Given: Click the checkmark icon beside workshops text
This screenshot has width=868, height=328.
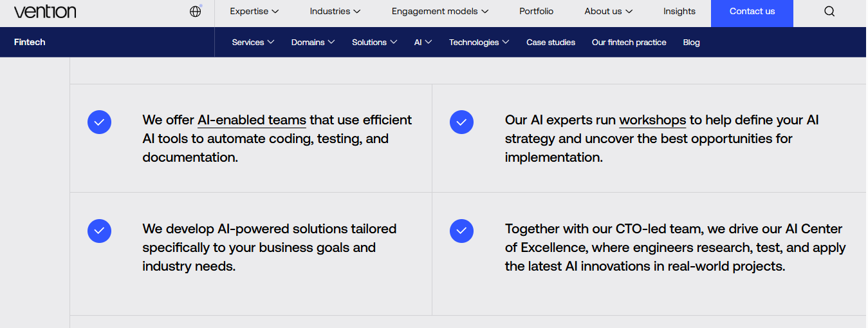Looking at the screenshot, I should [x=461, y=122].
